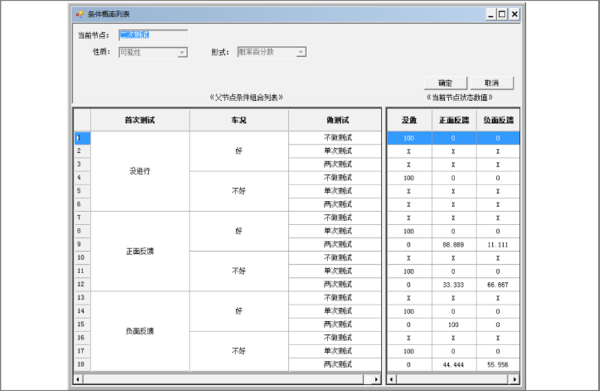
Task: Select row header 9 in left table
Action: (x=82, y=244)
